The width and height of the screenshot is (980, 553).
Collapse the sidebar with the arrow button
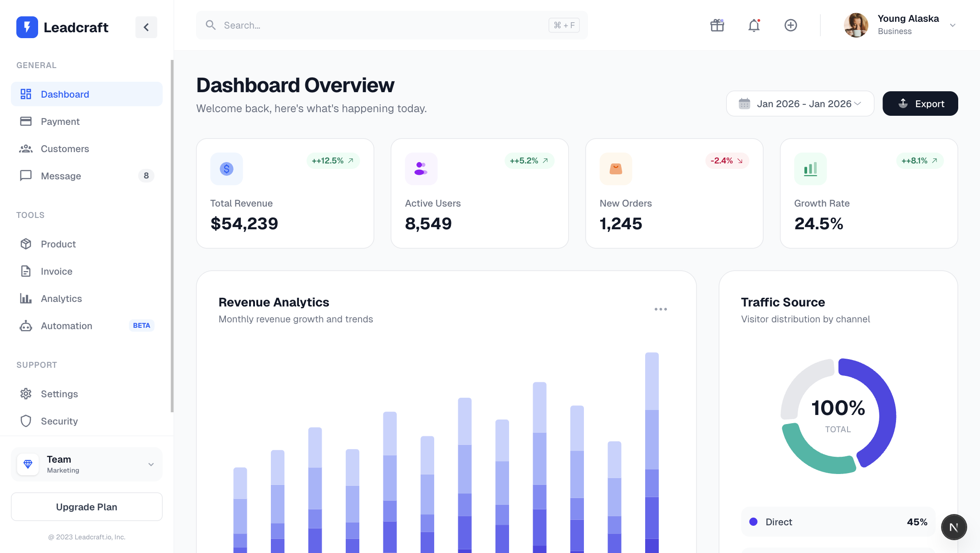coord(146,27)
